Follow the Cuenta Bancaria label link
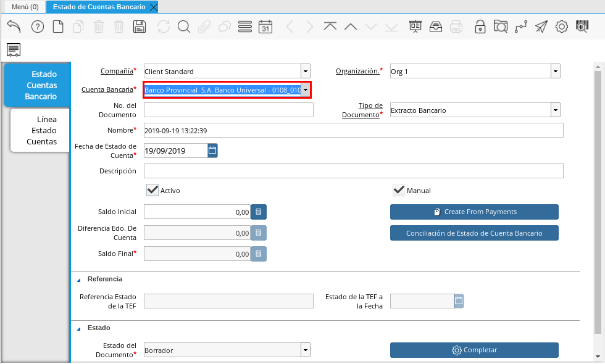Viewport: 605px width, 364px height. point(107,89)
